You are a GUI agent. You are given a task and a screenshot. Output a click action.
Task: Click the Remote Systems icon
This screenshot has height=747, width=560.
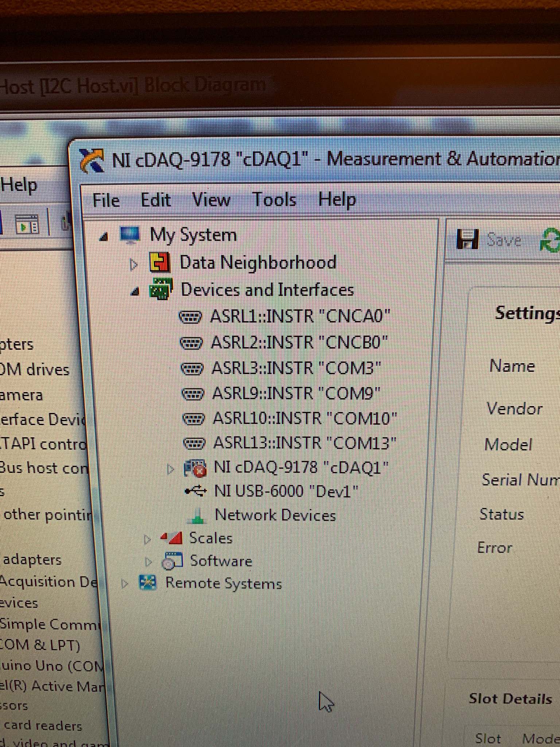[x=148, y=583]
